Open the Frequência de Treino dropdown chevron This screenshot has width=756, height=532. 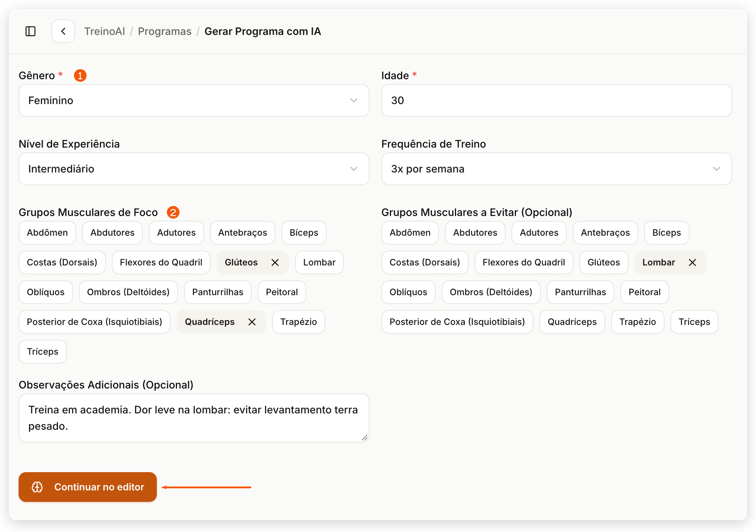click(x=717, y=169)
